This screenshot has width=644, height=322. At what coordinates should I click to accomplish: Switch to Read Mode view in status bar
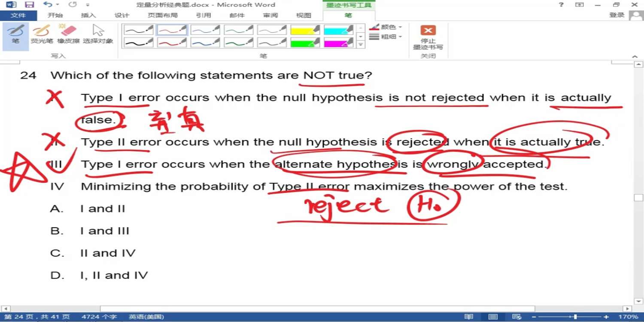click(x=469, y=317)
